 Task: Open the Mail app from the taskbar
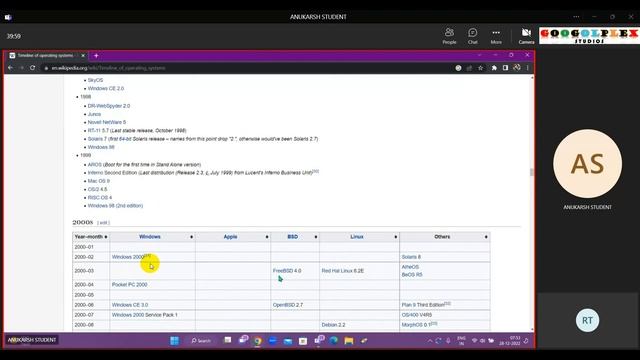288,340
